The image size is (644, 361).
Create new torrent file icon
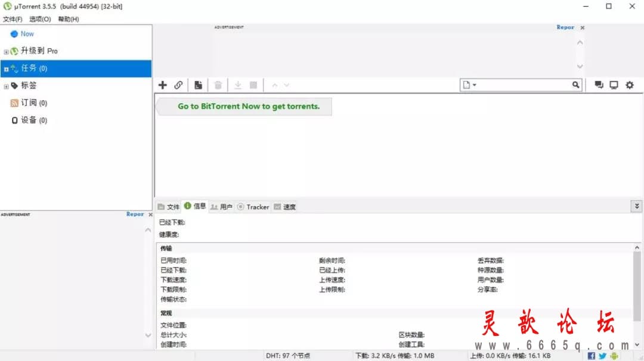point(198,85)
